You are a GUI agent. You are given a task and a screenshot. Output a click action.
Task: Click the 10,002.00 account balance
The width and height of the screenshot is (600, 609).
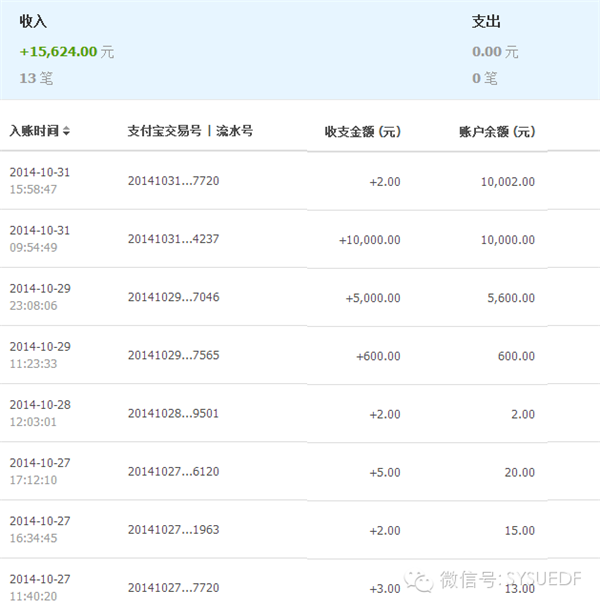point(508,182)
